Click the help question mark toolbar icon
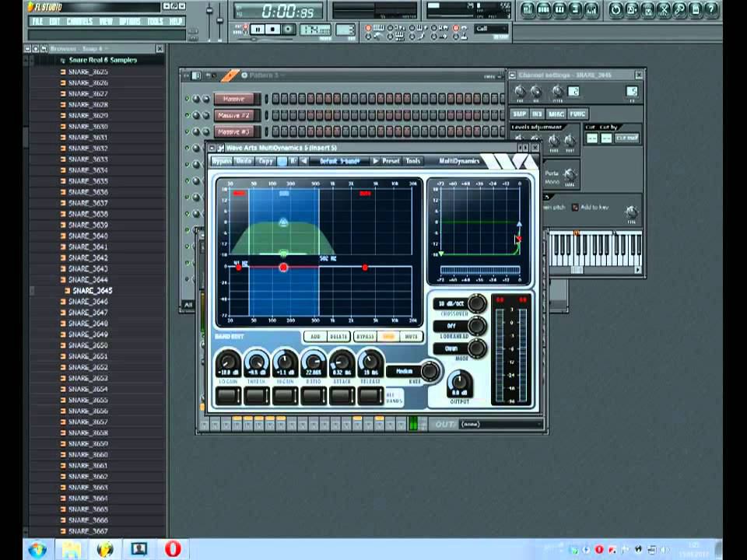The height and width of the screenshot is (560, 747). (x=711, y=9)
